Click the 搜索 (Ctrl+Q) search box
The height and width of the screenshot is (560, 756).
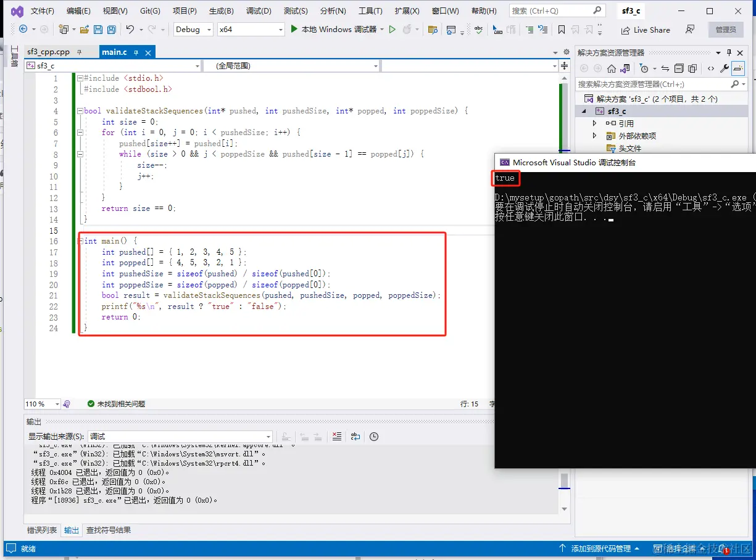557,11
